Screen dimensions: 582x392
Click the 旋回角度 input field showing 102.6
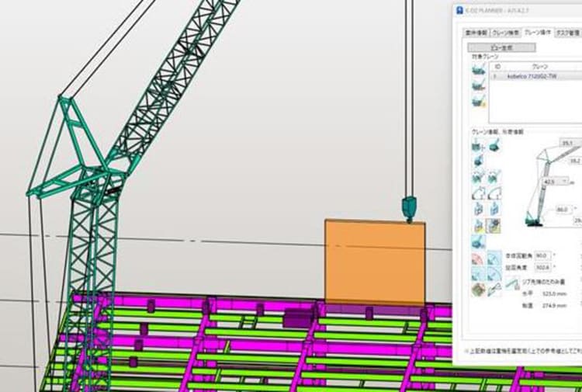coord(541,269)
